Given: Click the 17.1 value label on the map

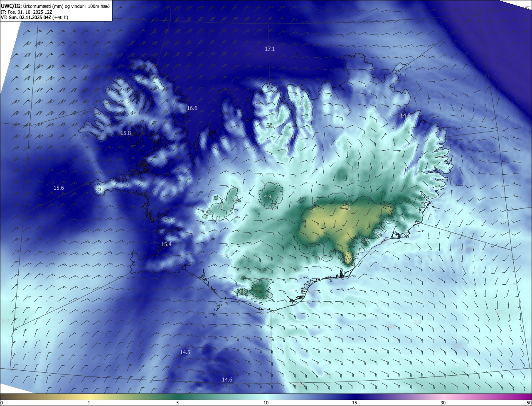Looking at the screenshot, I should point(270,49).
